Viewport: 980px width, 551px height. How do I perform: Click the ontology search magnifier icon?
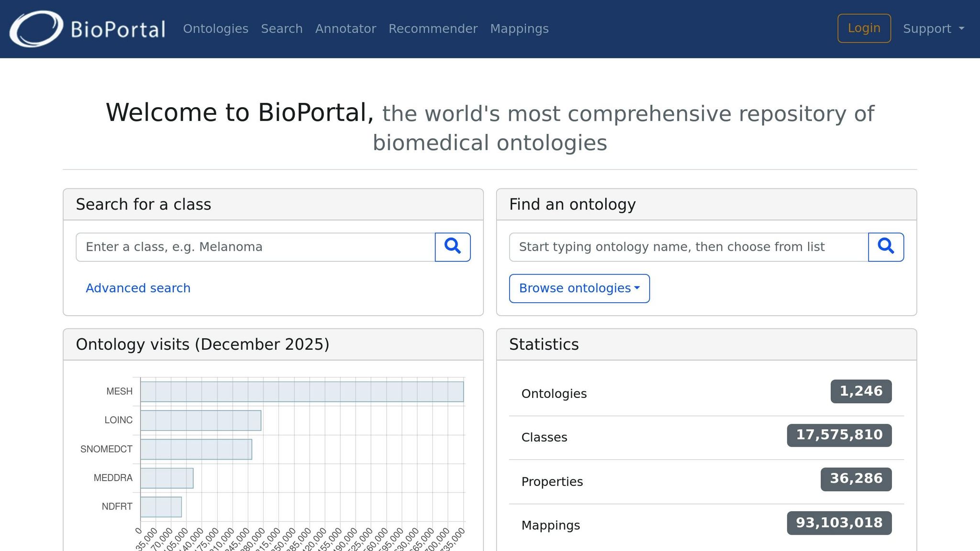pos(886,247)
